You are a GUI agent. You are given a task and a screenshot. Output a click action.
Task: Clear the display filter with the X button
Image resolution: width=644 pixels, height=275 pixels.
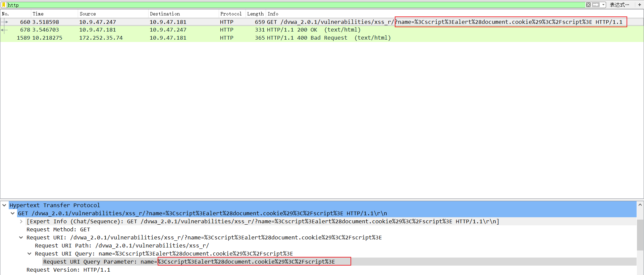click(x=588, y=5)
